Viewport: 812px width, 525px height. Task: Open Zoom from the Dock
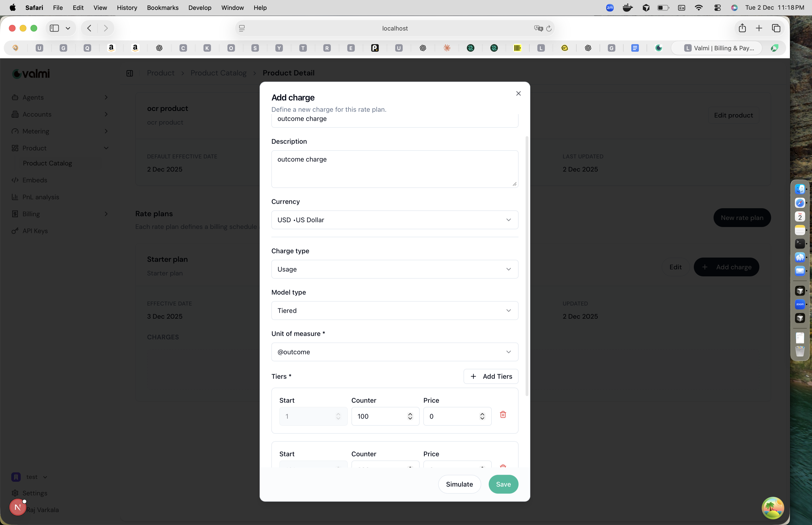[x=800, y=304]
